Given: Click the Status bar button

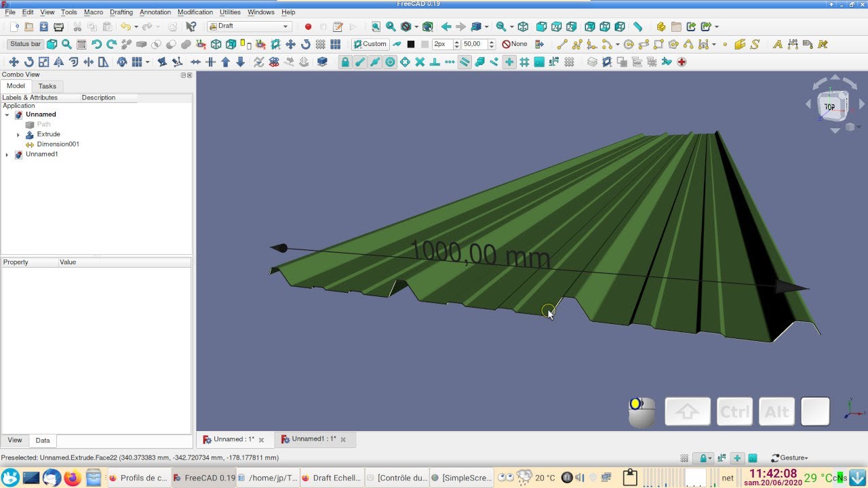Looking at the screenshot, I should (25, 44).
